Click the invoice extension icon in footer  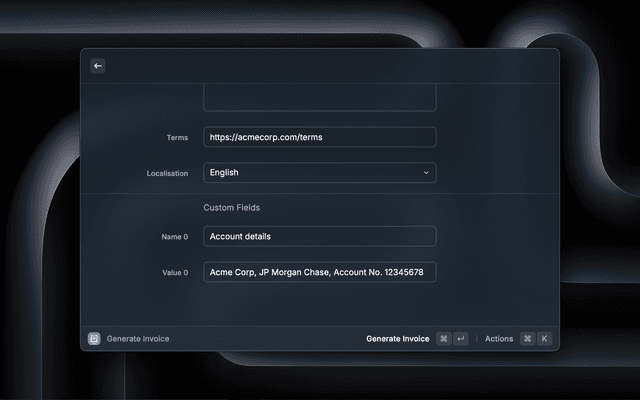point(94,339)
